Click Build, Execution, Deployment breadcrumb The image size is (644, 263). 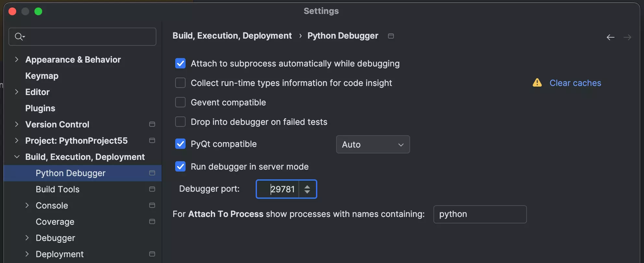pyautogui.click(x=232, y=36)
